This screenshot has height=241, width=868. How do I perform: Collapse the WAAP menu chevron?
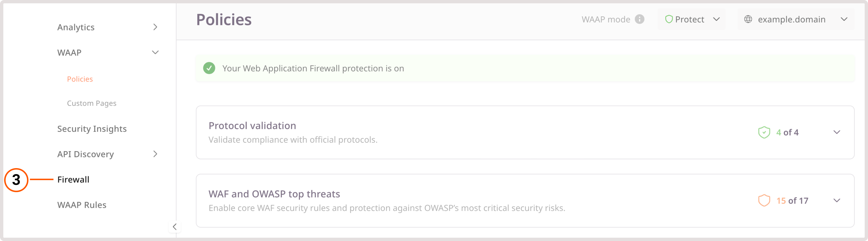click(x=155, y=53)
